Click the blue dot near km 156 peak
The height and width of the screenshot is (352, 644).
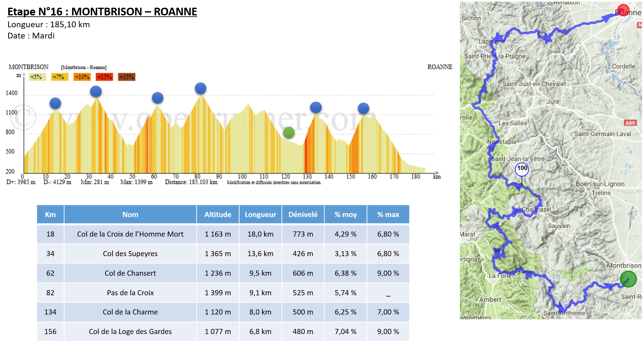pyautogui.click(x=363, y=108)
